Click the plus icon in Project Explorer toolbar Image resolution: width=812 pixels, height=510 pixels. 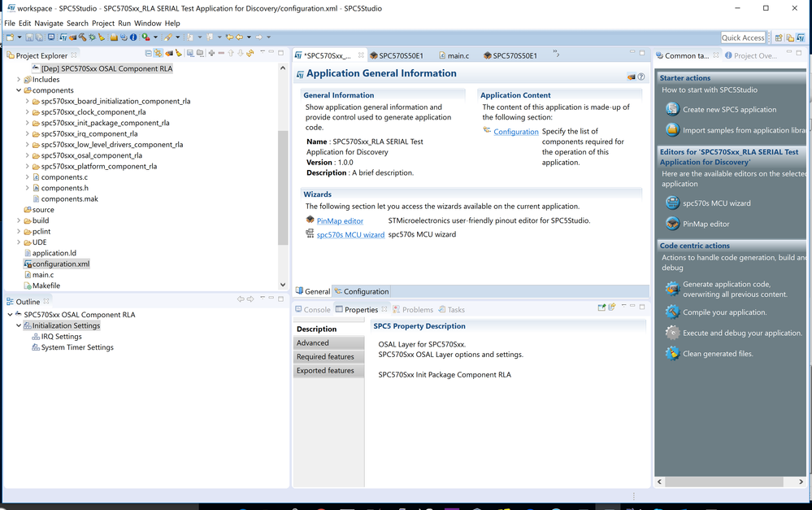point(212,54)
